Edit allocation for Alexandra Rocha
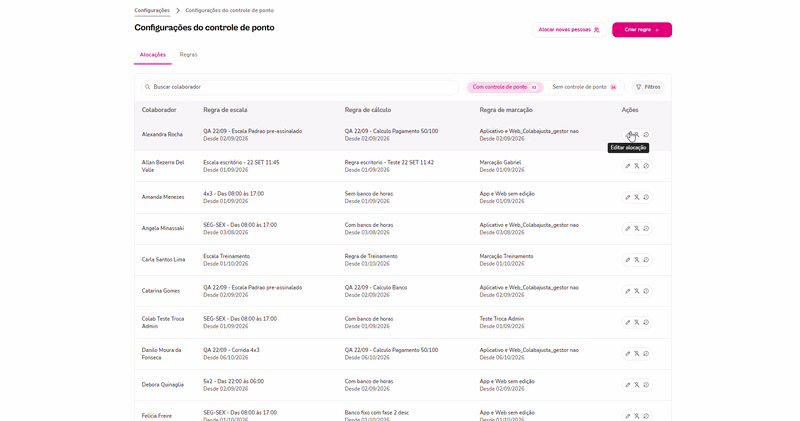 click(628, 135)
